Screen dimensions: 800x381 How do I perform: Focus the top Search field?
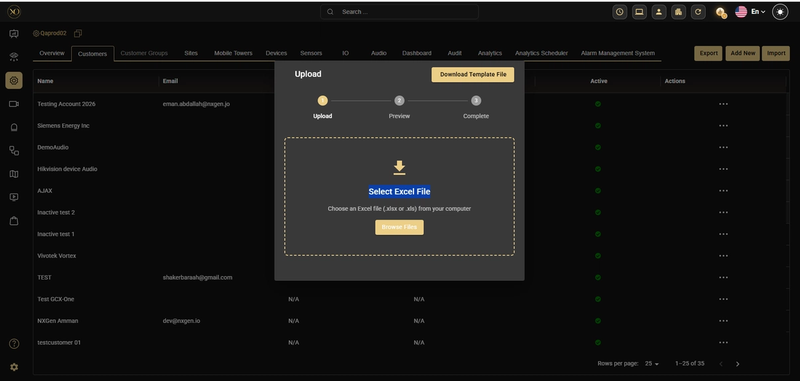coord(399,12)
